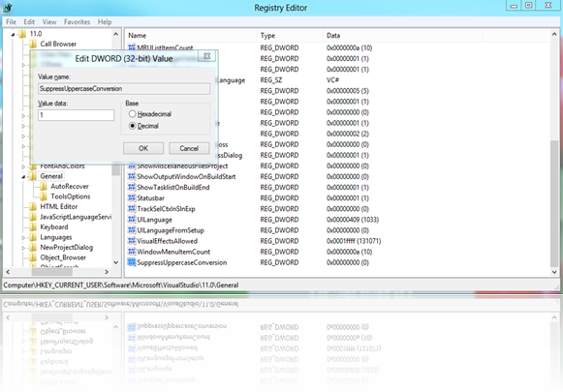The height and width of the screenshot is (392, 563).
Task: Click data cell 0x00000409 (1033)
Action: (x=353, y=220)
